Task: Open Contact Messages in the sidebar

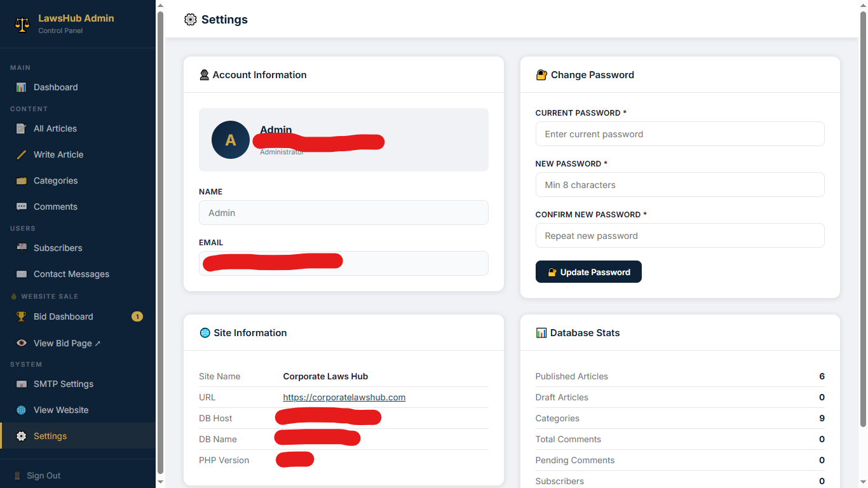Action: (71, 274)
